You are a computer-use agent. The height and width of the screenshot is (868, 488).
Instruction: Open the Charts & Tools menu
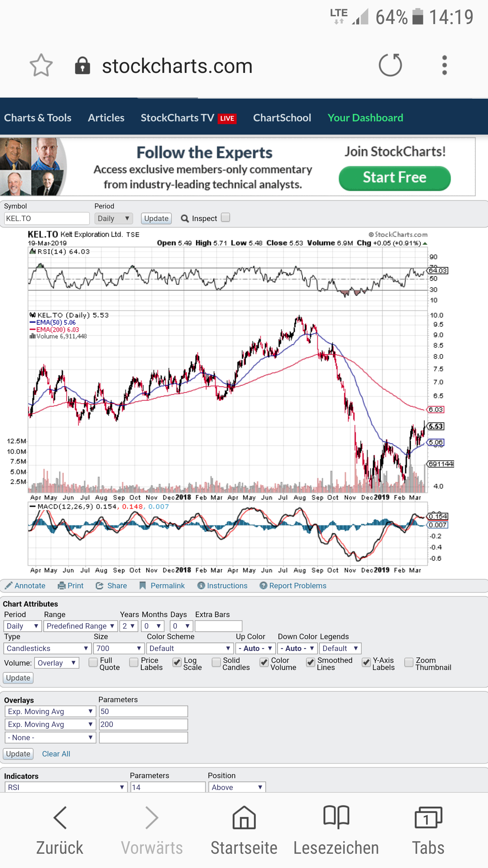tap(38, 118)
